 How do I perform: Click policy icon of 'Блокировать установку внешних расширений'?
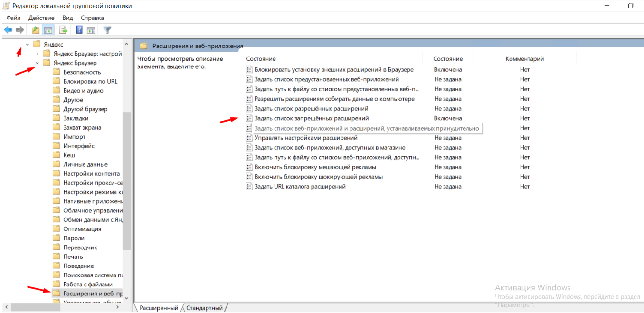coord(249,70)
